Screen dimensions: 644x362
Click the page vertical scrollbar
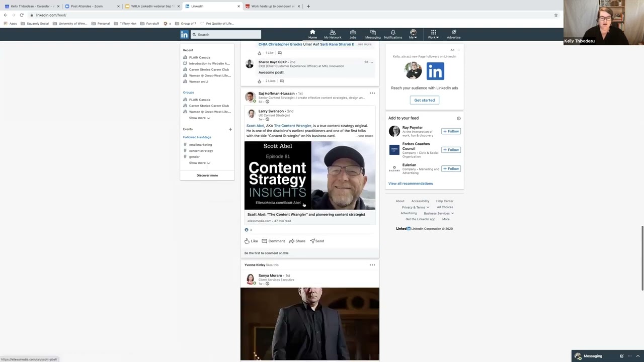[x=641, y=258]
